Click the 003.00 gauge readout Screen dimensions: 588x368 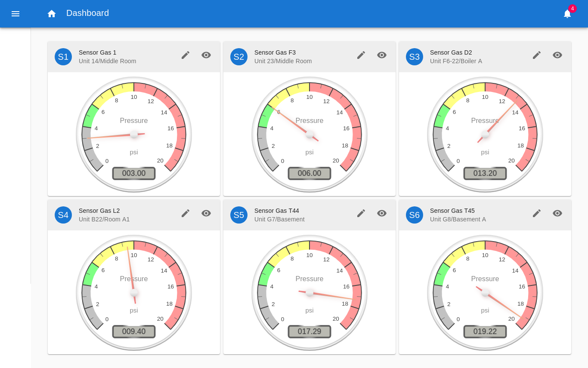point(134,173)
